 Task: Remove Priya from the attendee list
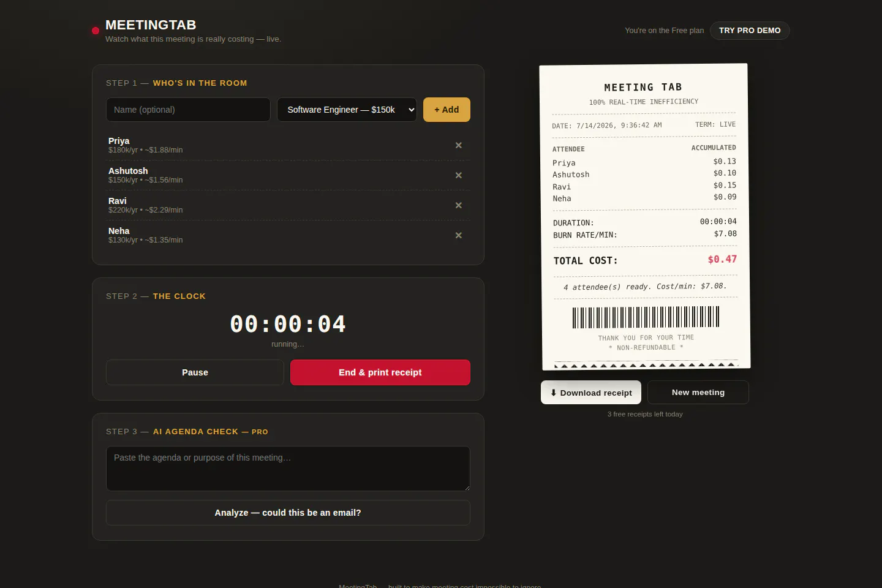pyautogui.click(x=458, y=145)
